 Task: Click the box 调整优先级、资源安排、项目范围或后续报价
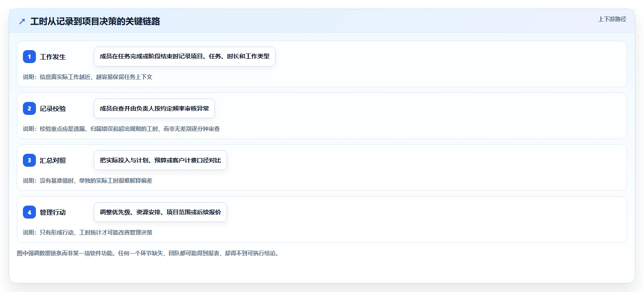160,212
